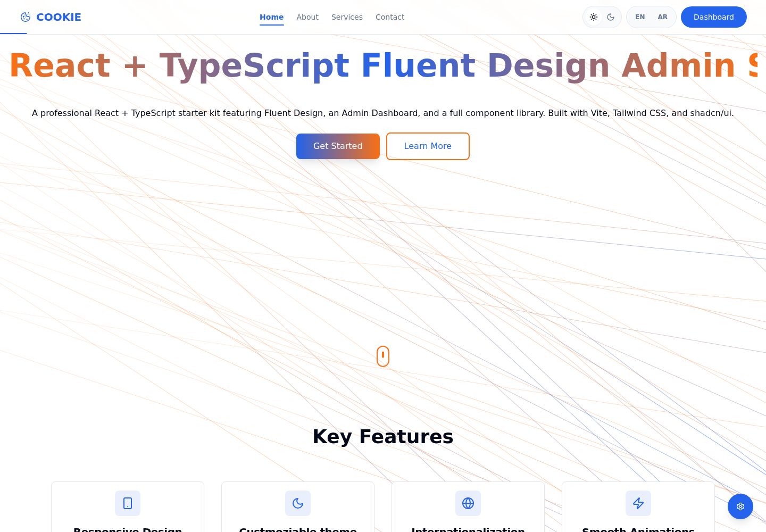Click the Learn More button
This screenshot has height=532, width=766.
428,146
